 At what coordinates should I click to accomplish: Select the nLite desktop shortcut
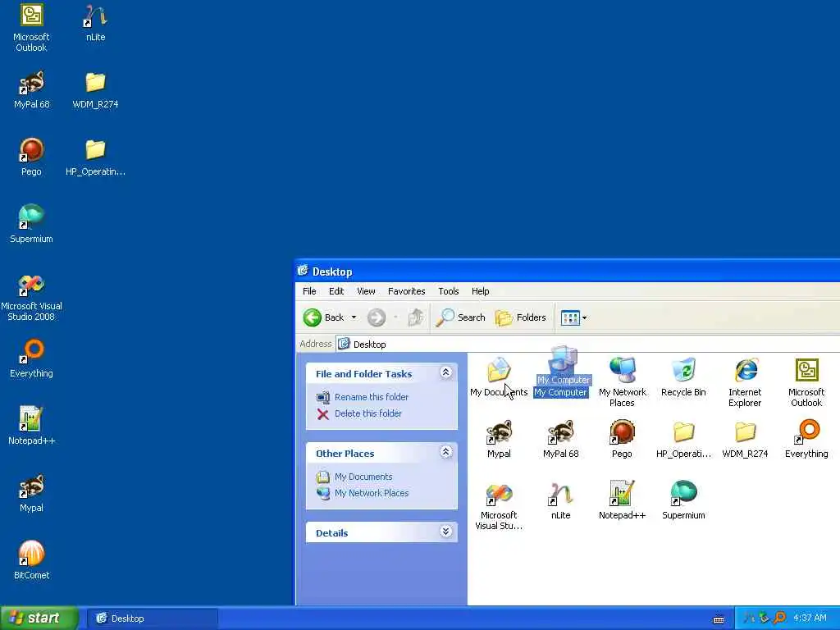(95, 23)
